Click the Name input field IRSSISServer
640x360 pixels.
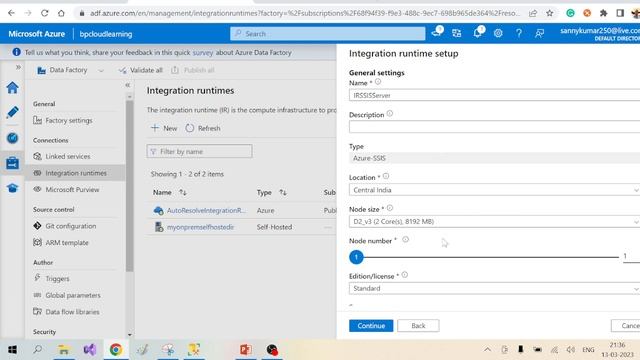pyautogui.click(x=494, y=95)
